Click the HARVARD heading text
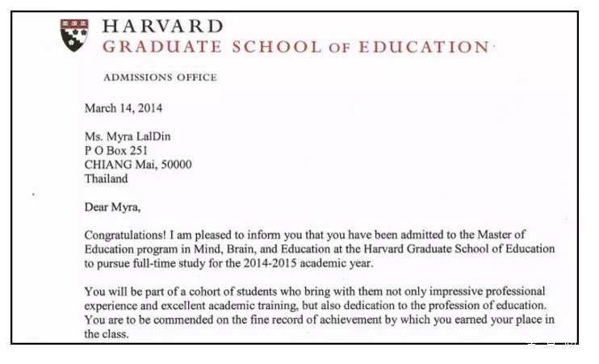The height and width of the screenshot is (364, 599). [x=162, y=25]
